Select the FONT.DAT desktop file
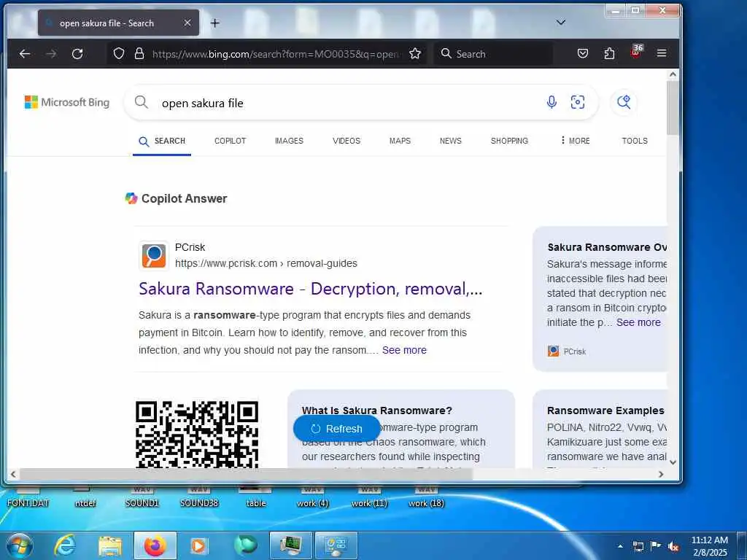 [x=28, y=497]
